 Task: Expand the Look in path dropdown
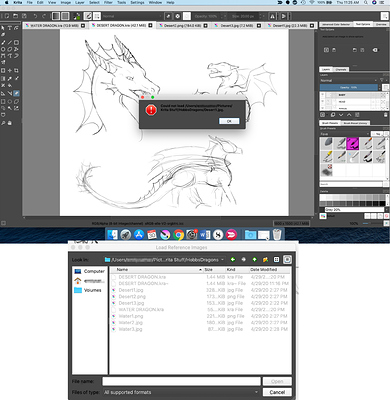pos(164,259)
